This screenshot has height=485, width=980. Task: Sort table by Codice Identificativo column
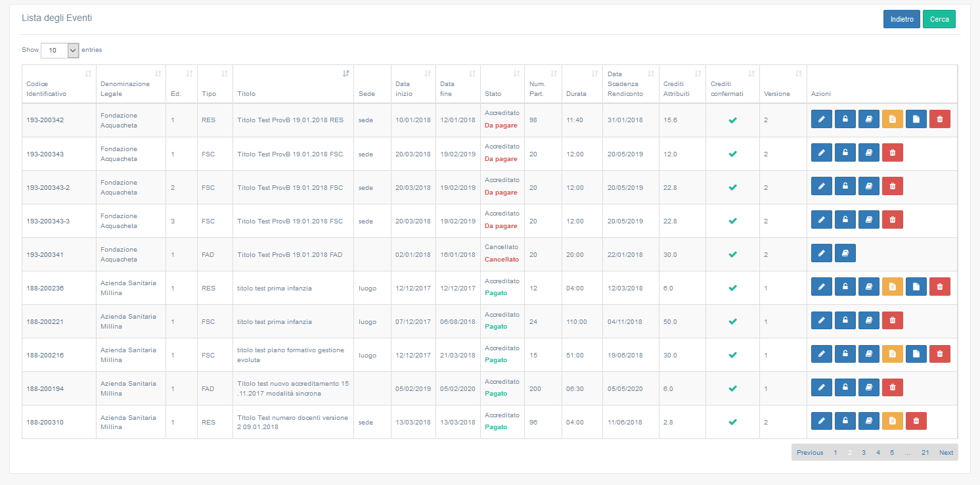[x=59, y=83]
